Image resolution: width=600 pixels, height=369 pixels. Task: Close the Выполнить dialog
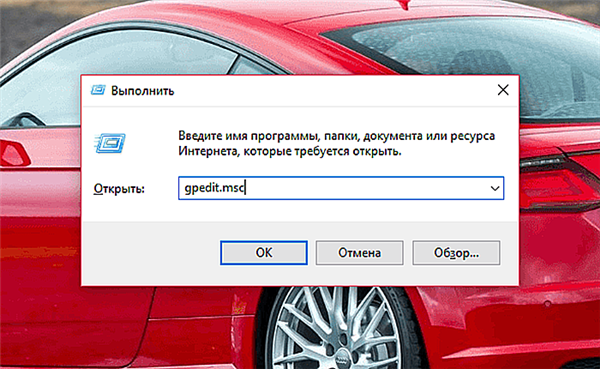[503, 90]
